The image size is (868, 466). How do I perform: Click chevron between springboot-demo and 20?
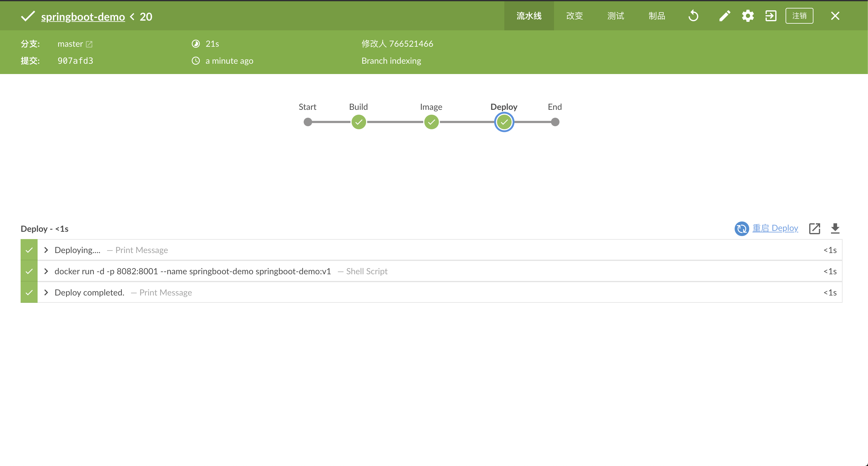(132, 16)
